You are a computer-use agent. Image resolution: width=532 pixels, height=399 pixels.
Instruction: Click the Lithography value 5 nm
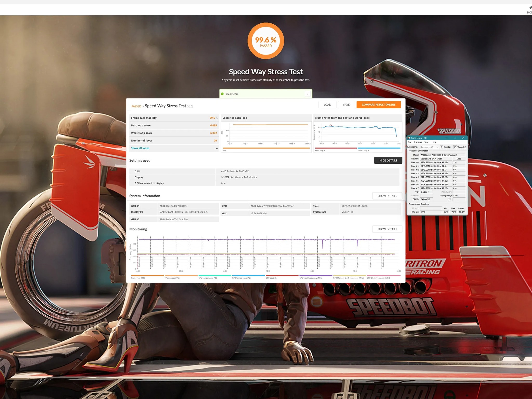[459, 196]
